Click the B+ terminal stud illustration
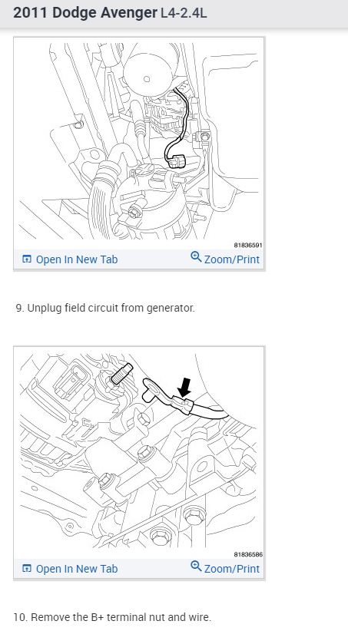This screenshot has height=644, width=348. click(139, 451)
